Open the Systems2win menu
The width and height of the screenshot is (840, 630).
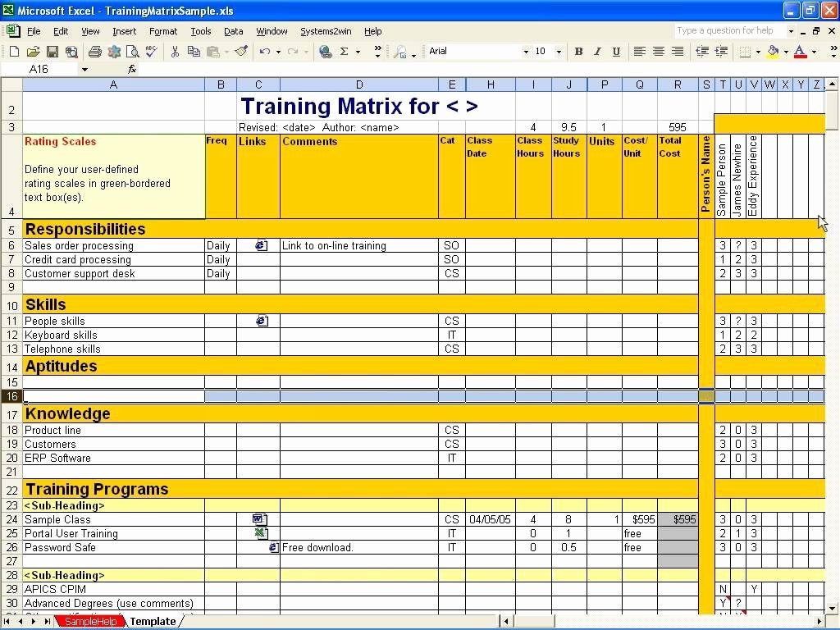[x=325, y=31]
